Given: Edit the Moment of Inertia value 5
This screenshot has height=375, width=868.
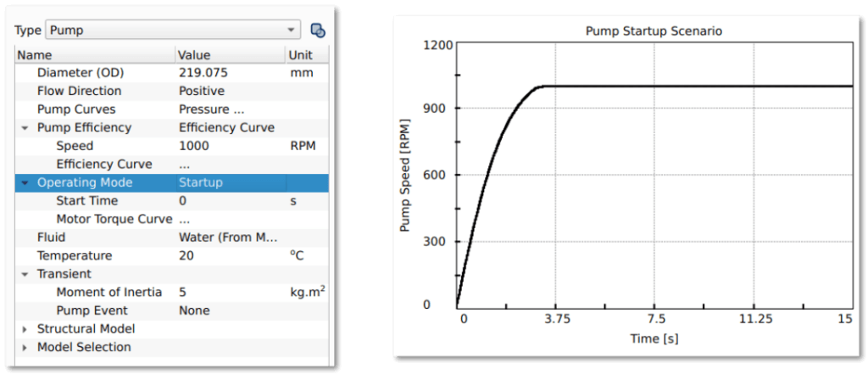Looking at the screenshot, I should pyautogui.click(x=182, y=293).
